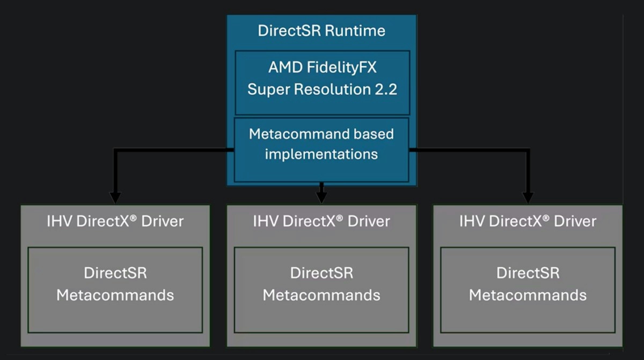Click the "DirectSR Runtime" title text
This screenshot has width=644, height=360.
(x=321, y=31)
